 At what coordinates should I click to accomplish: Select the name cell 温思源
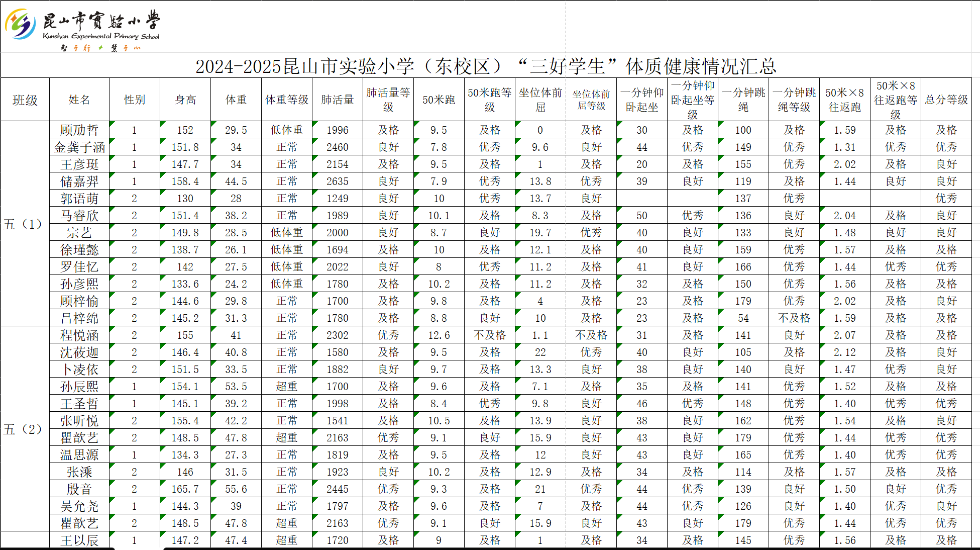79,455
